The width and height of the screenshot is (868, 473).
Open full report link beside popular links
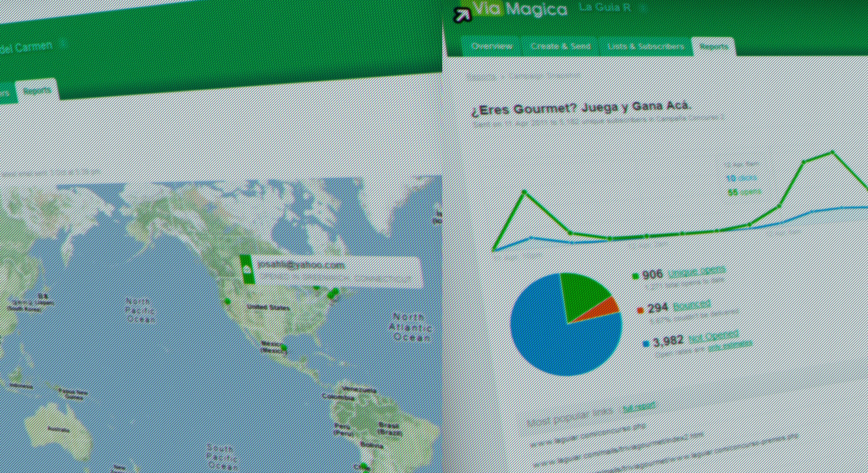(x=639, y=407)
